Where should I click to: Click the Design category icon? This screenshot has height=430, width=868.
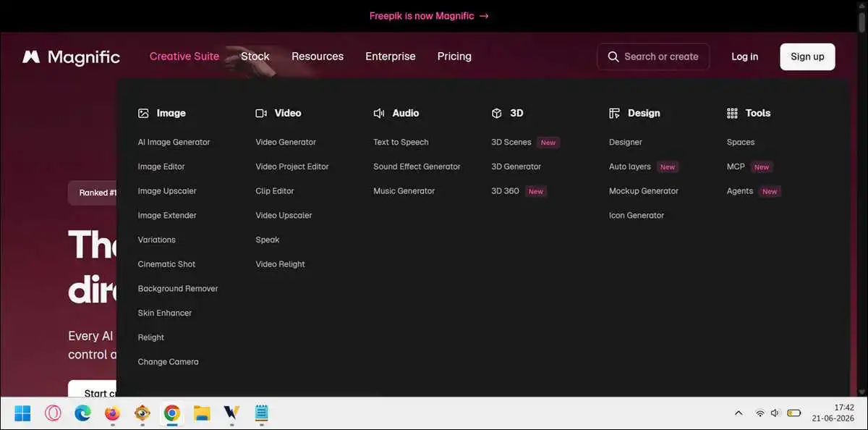point(615,113)
